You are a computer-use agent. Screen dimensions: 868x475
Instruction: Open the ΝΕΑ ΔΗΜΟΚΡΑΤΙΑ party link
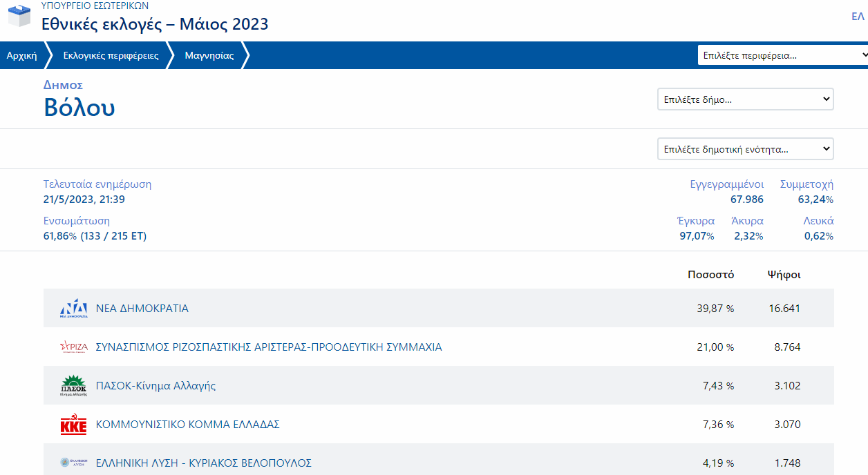point(142,309)
